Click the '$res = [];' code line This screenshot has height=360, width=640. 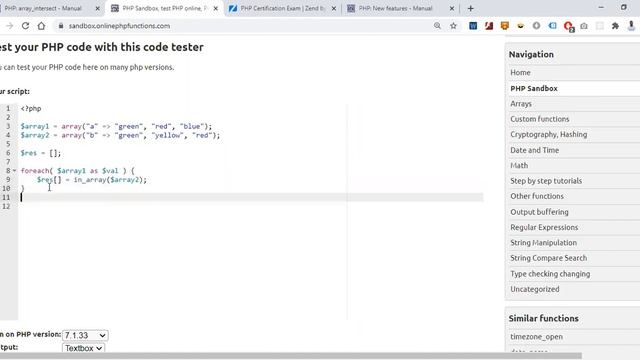click(41, 153)
